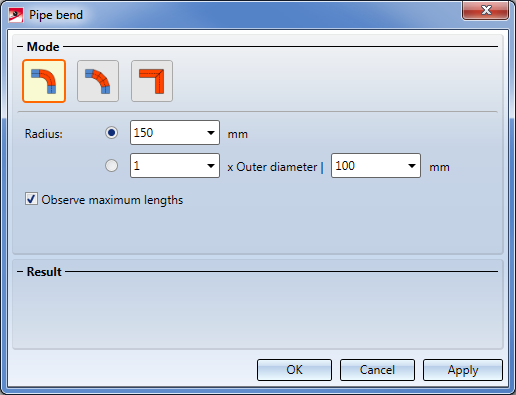Open the radius 150 dropdown arrow
This screenshot has width=516, height=395.
pyautogui.click(x=211, y=133)
